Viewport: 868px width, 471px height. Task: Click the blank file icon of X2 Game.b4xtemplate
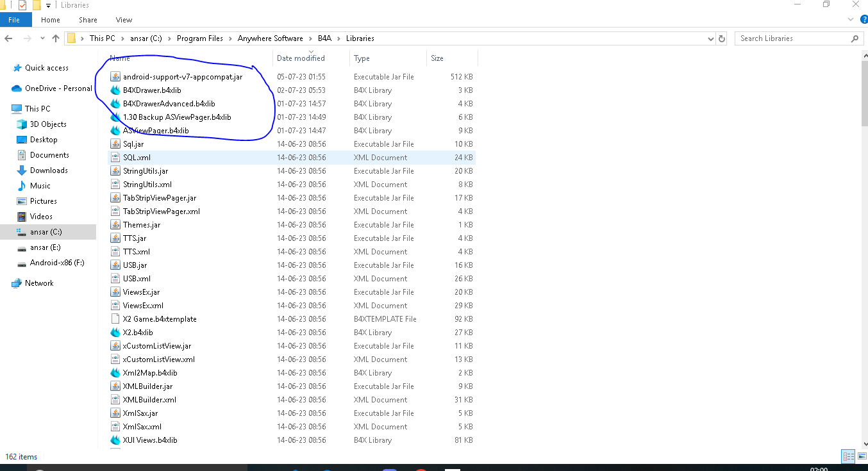(115, 319)
